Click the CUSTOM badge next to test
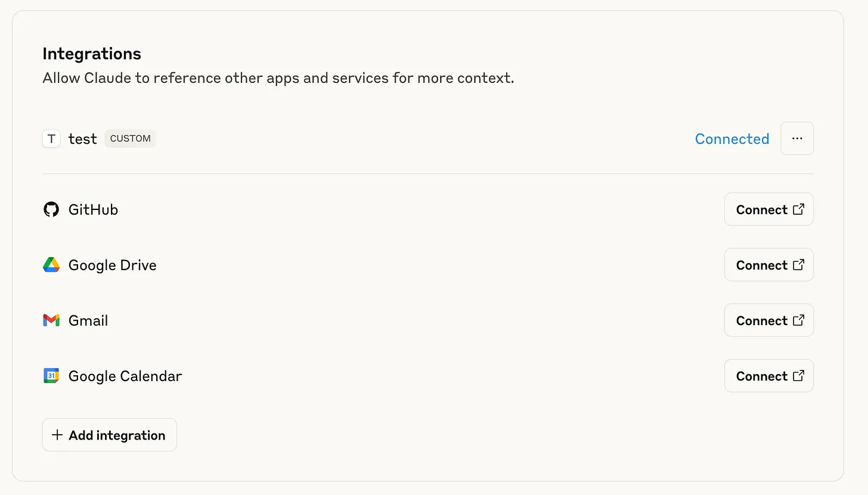The image size is (868, 495). point(130,138)
